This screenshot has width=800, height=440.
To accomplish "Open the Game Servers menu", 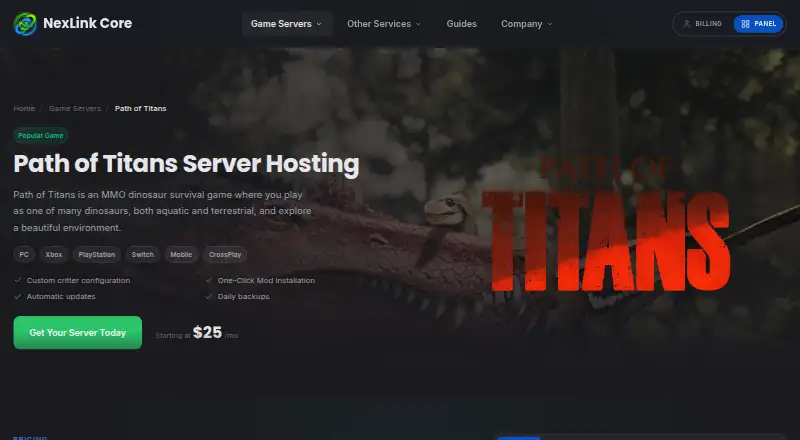I will (287, 24).
